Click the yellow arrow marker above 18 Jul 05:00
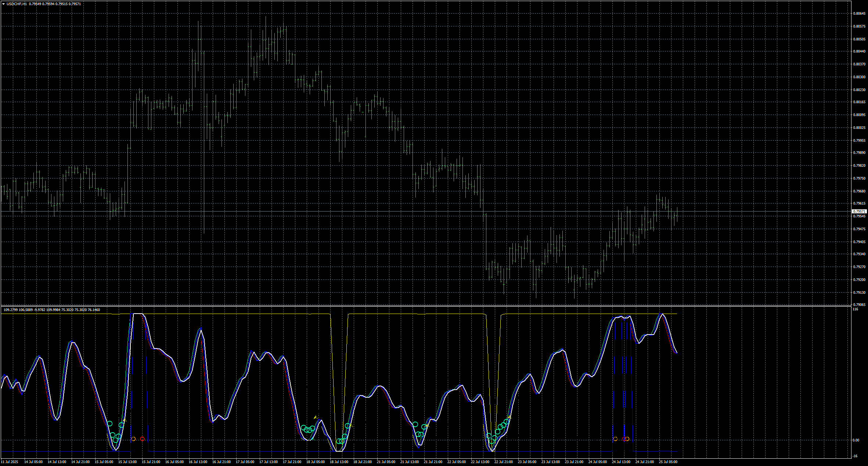 coord(316,417)
